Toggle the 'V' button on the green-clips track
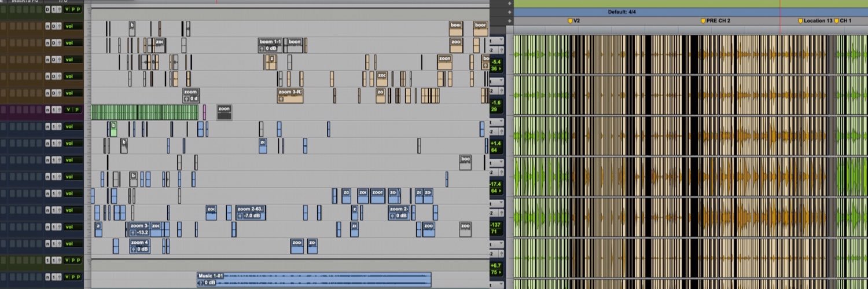 67,109
